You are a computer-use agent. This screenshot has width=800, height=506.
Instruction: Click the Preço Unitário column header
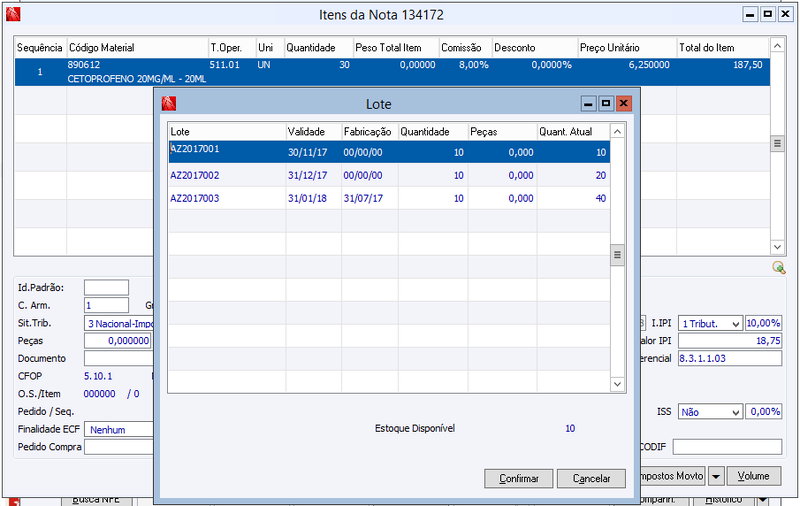pyautogui.click(x=627, y=47)
